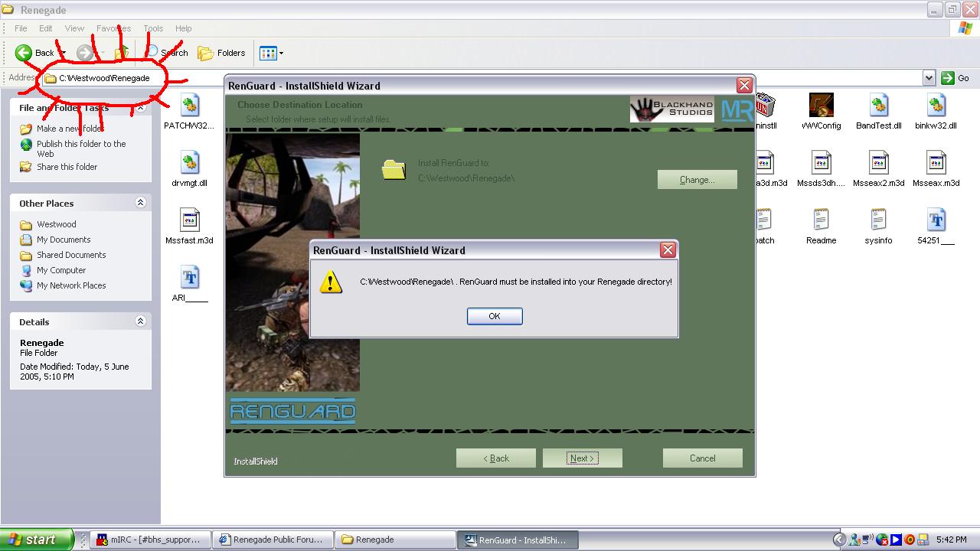The width and height of the screenshot is (980, 551).
Task: Collapse the Details panel
Action: [140, 321]
